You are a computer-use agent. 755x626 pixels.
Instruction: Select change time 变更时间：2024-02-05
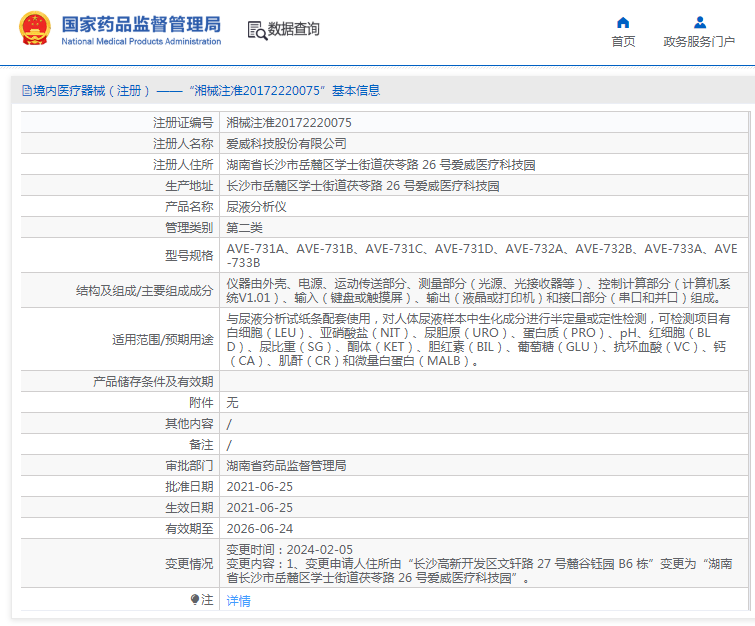pos(289,549)
